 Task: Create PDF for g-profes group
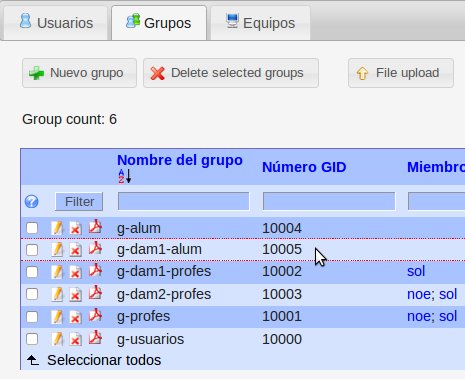click(x=95, y=315)
